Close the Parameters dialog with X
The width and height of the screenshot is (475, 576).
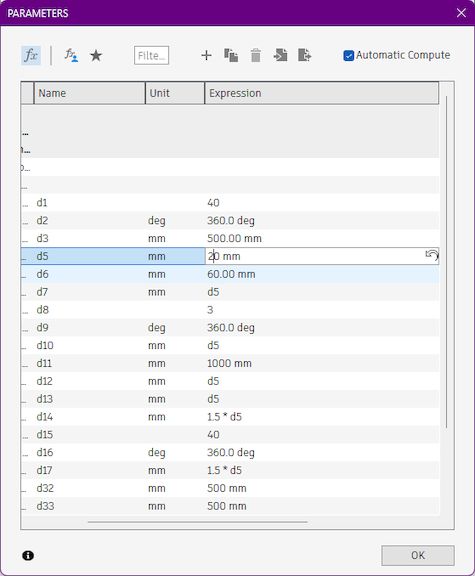point(461,13)
